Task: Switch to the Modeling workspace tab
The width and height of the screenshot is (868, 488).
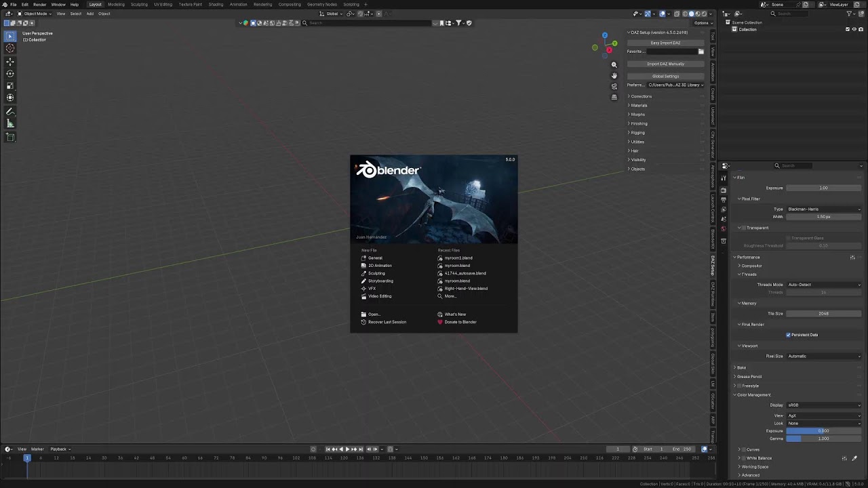Action: click(x=116, y=4)
